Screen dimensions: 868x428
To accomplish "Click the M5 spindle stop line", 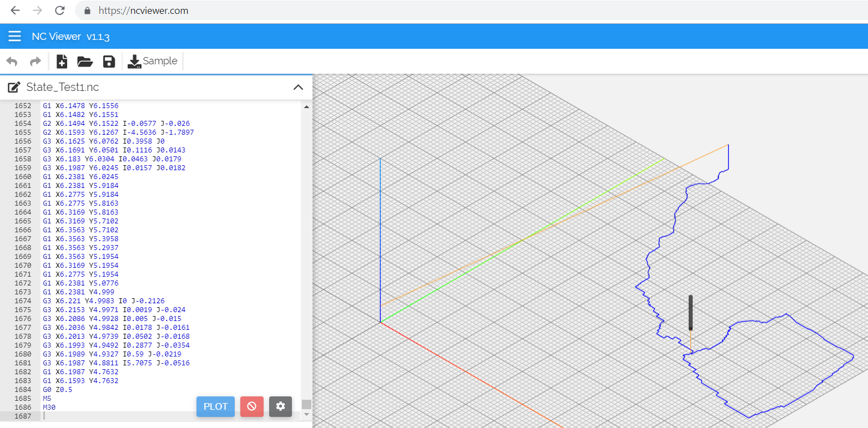I will pos(46,399).
